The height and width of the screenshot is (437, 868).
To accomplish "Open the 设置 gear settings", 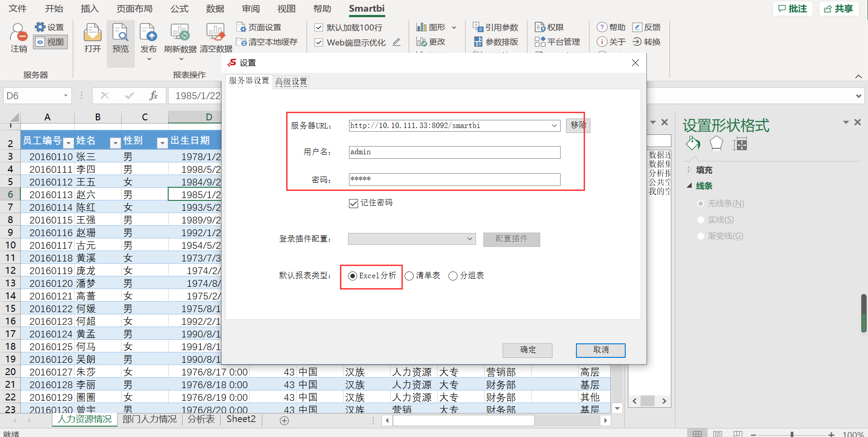I will (49, 27).
